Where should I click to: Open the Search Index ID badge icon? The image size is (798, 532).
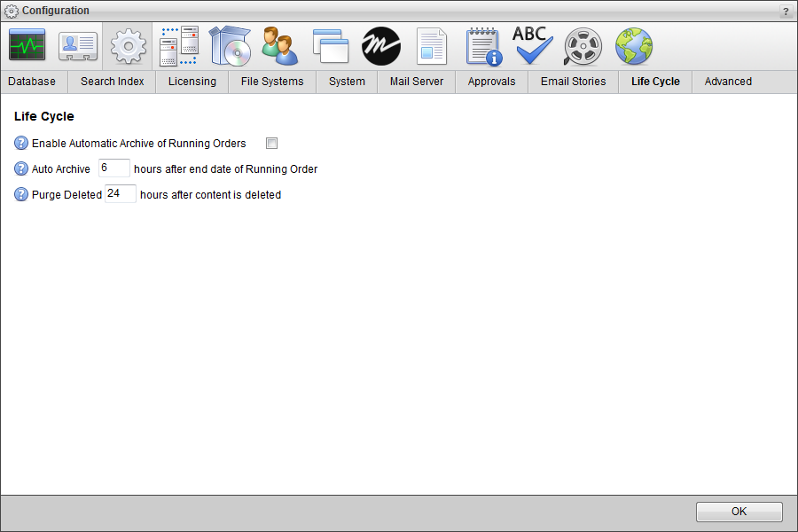coord(77,45)
